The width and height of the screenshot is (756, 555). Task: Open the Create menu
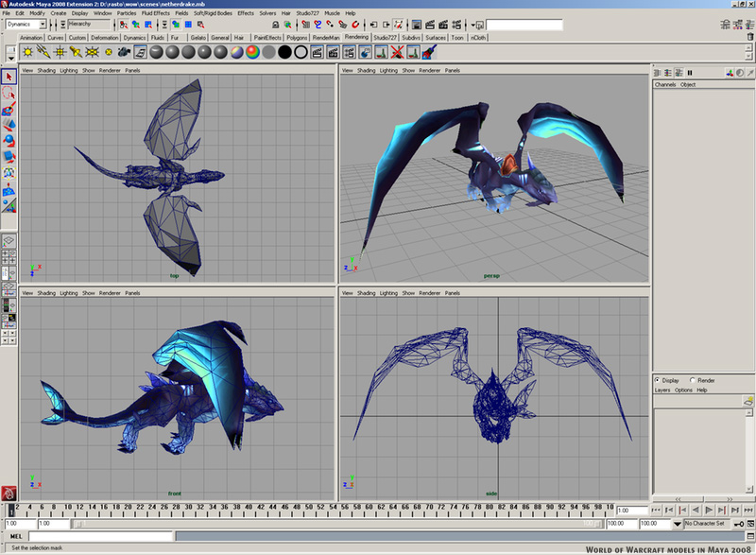click(x=59, y=13)
